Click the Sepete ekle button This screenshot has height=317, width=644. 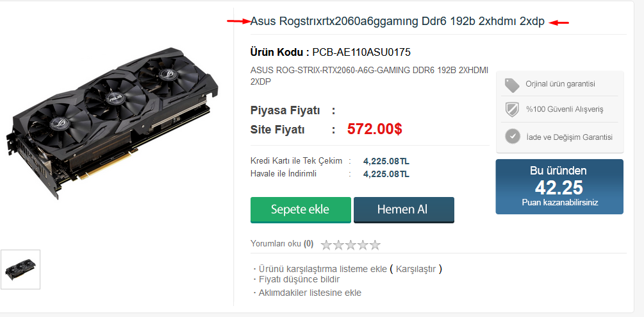click(x=301, y=210)
